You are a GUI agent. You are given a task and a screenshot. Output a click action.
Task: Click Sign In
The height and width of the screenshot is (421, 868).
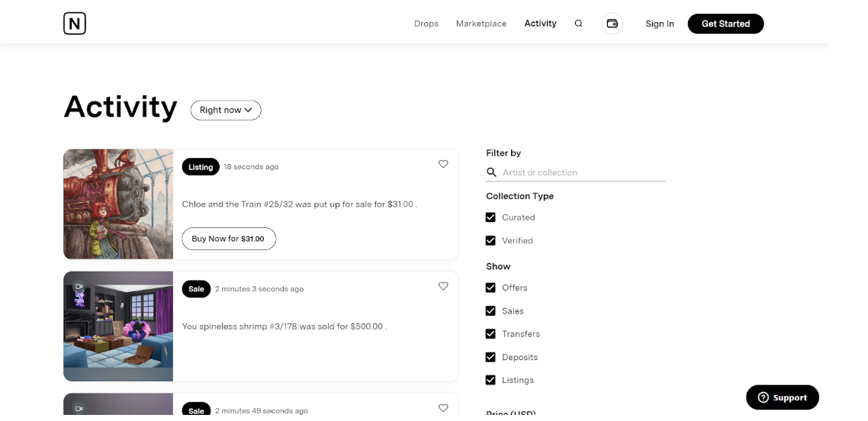[x=660, y=24]
